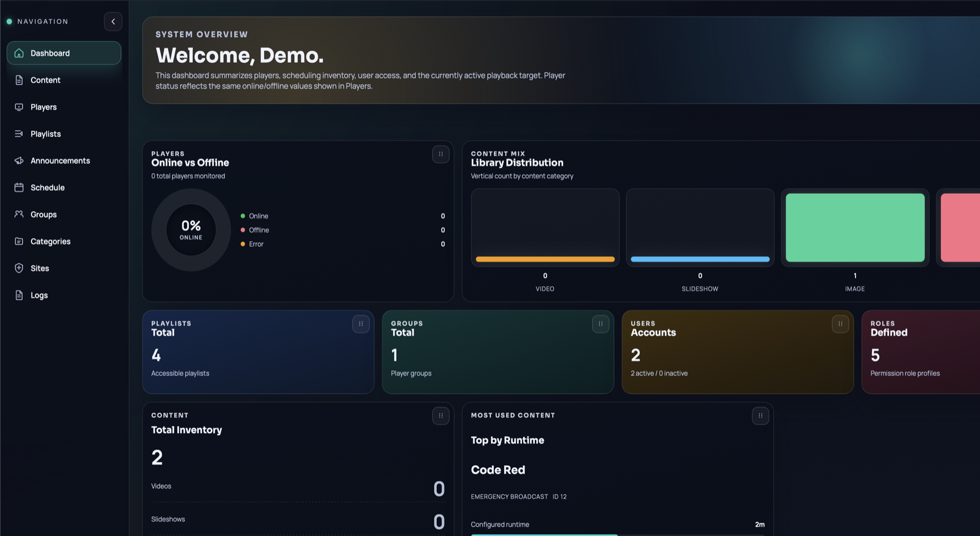Open the Playlists Total card menu handle
980x536 pixels.
pos(360,324)
